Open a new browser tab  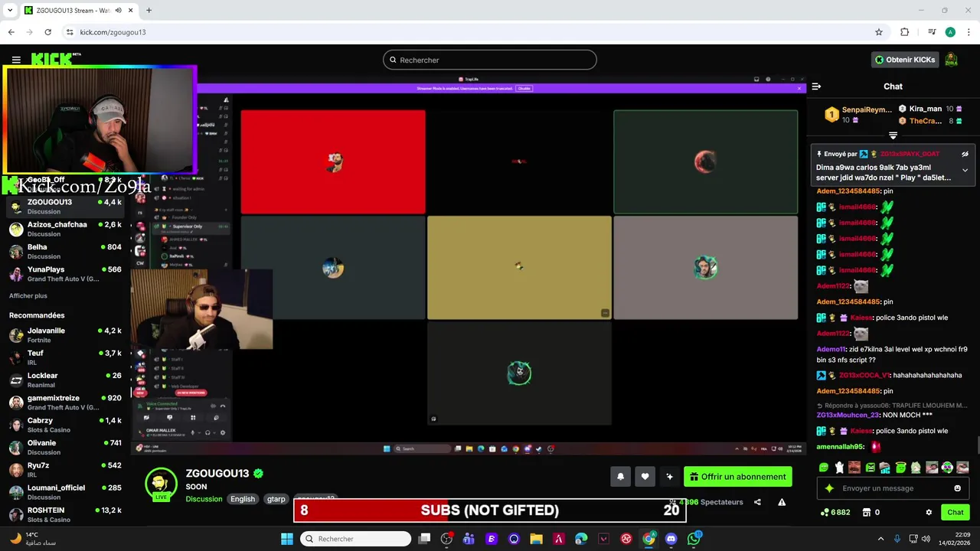click(149, 10)
